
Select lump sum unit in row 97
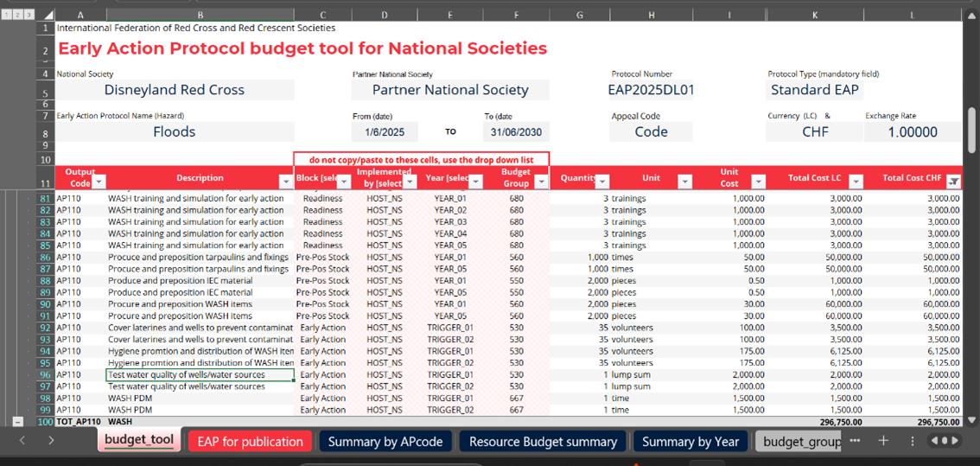coord(651,386)
